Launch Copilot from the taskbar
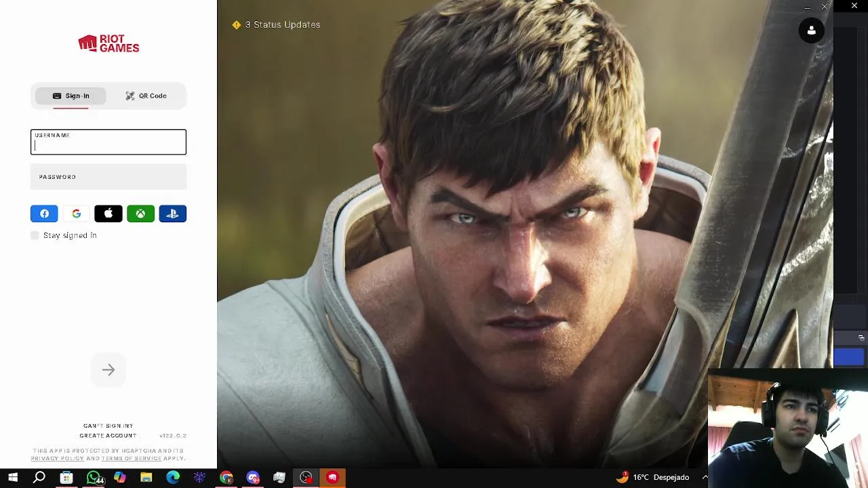Image resolution: width=868 pixels, height=488 pixels. pyautogui.click(x=119, y=478)
